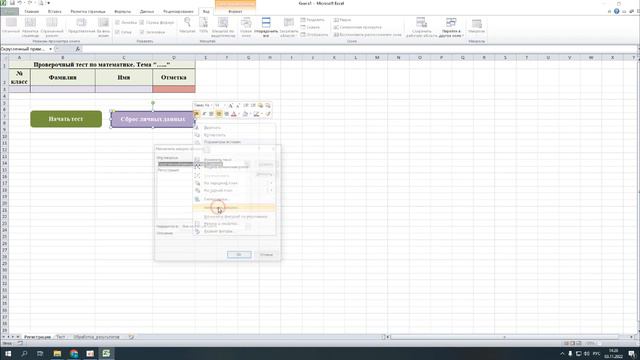Toggle the Headings (Заголовки) checkbox

(x=142, y=32)
